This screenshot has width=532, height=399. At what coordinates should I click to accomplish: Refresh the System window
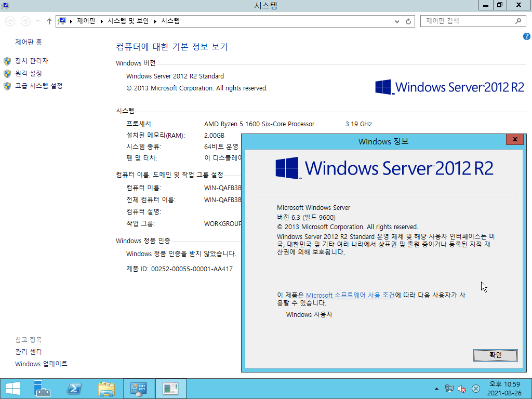408,21
